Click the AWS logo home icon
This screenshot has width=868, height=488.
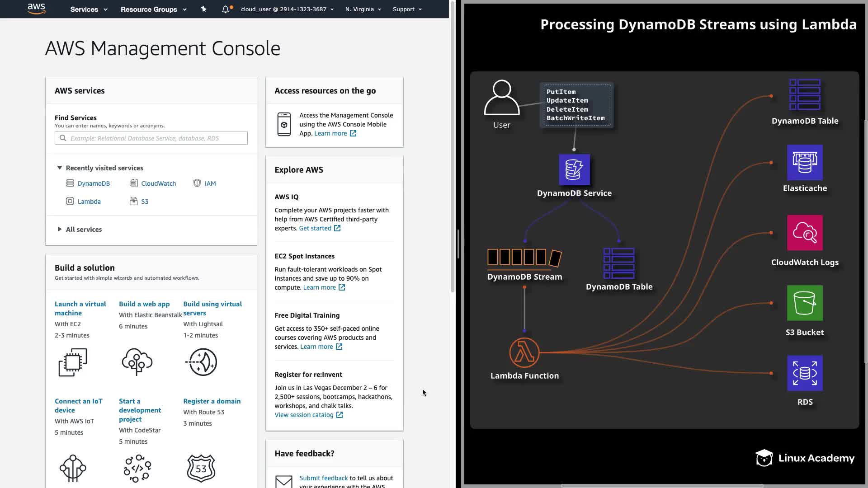point(36,9)
